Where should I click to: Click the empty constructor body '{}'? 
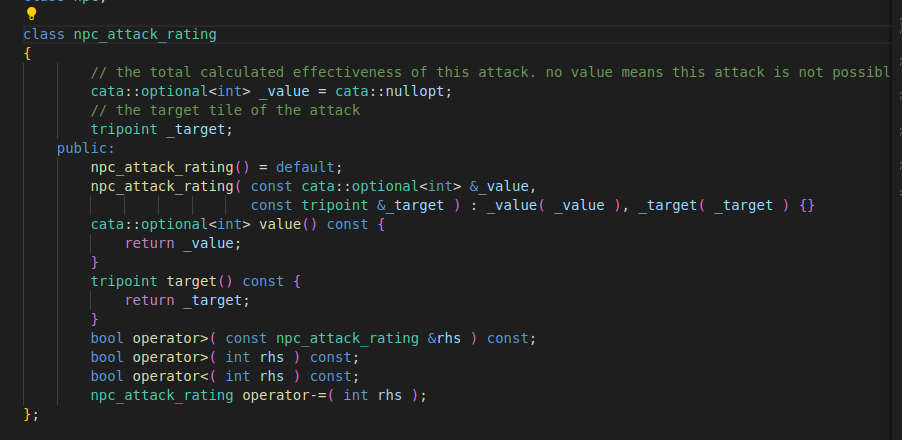[x=807, y=205]
